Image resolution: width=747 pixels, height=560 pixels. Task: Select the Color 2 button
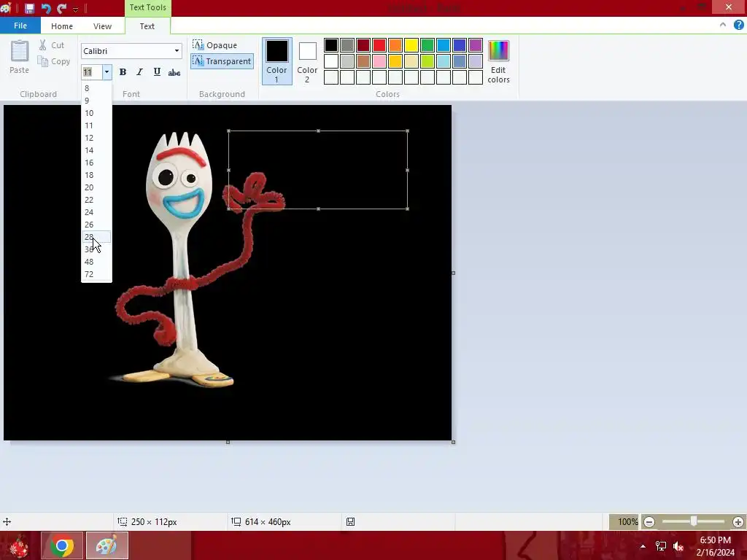[307, 61]
